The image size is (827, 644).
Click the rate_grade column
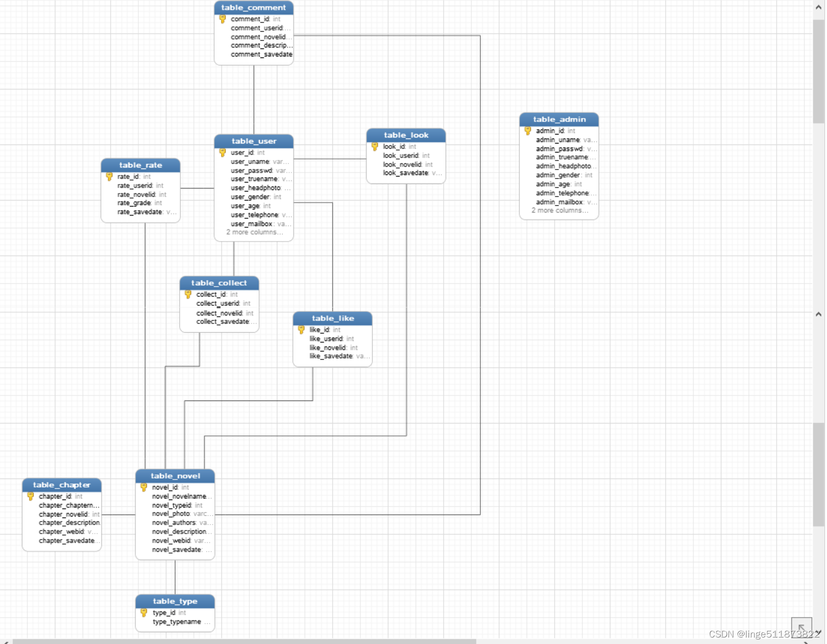pyautogui.click(x=139, y=203)
